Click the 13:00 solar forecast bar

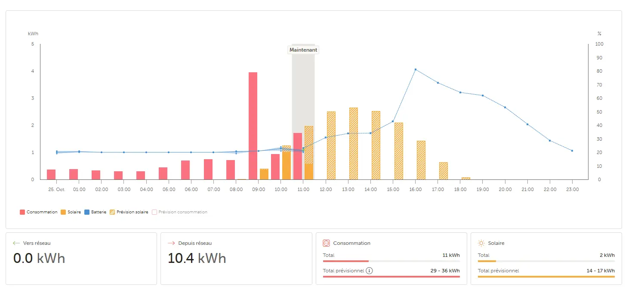[x=354, y=143]
